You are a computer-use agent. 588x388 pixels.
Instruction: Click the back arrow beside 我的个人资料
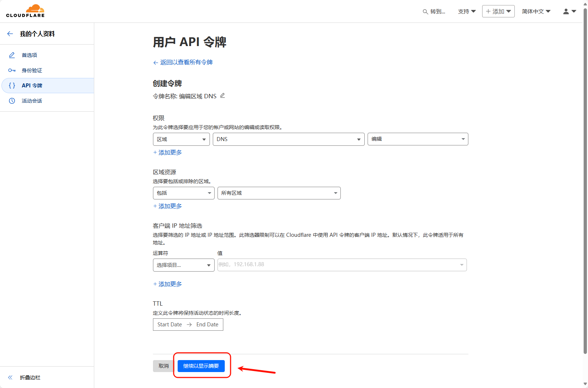(10, 34)
